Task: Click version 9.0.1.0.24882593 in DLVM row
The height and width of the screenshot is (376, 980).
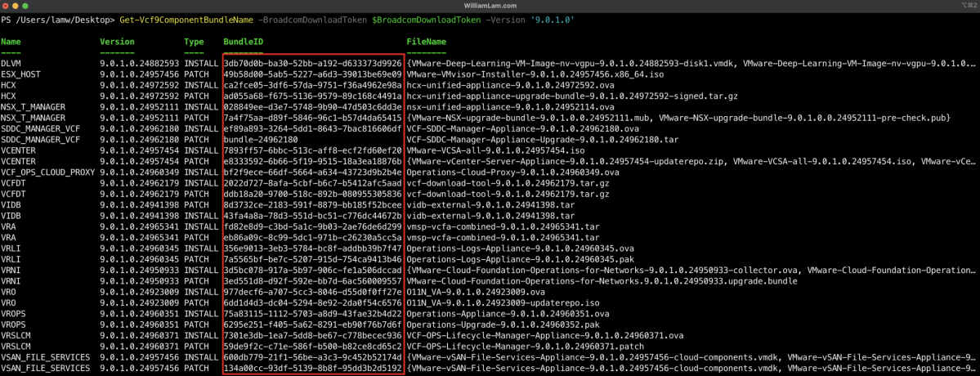Action: click(140, 64)
